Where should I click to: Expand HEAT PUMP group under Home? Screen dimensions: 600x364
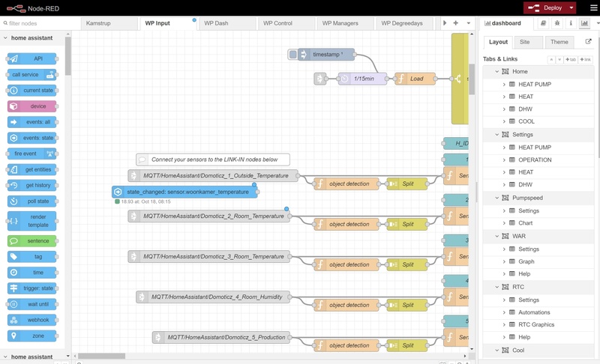[504, 85]
